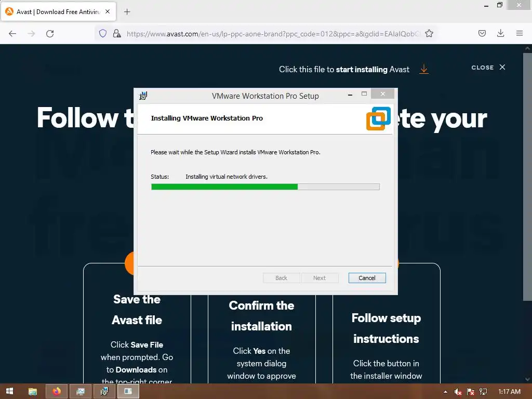Click the 'Confirm the installation' heading
532x399 pixels.
[261, 315]
